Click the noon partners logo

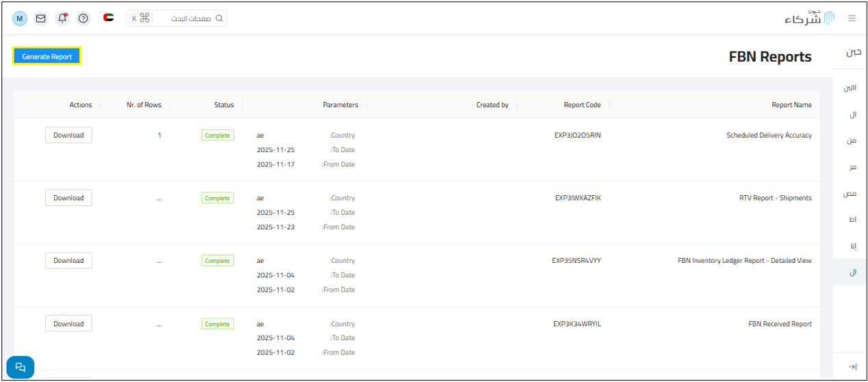[810, 18]
